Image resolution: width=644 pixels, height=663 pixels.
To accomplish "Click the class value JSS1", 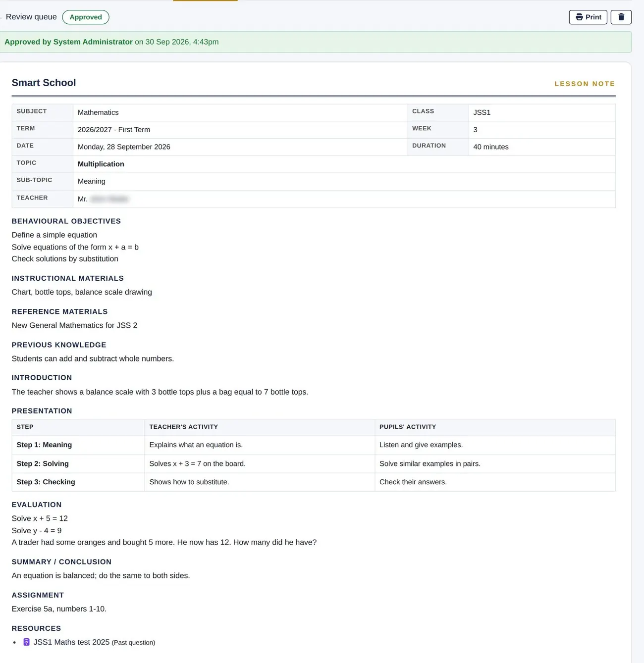I will 482,112.
